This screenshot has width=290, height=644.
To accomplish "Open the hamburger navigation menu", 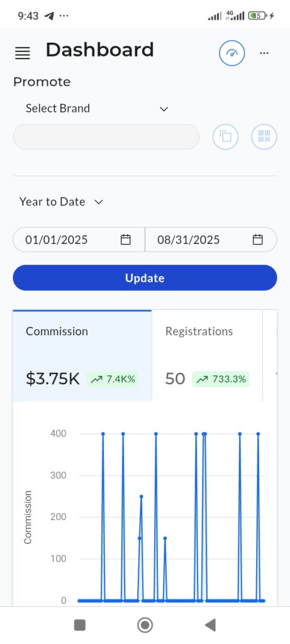I will coord(23,53).
